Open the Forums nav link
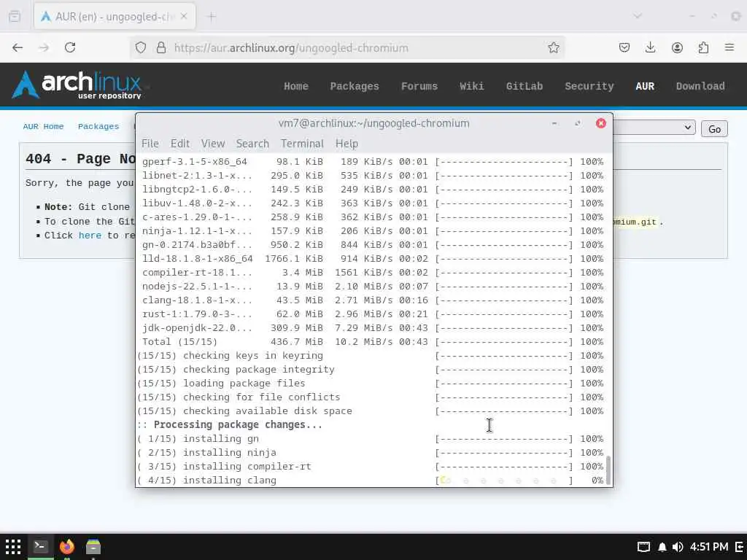The height and width of the screenshot is (560, 747). pos(419,86)
